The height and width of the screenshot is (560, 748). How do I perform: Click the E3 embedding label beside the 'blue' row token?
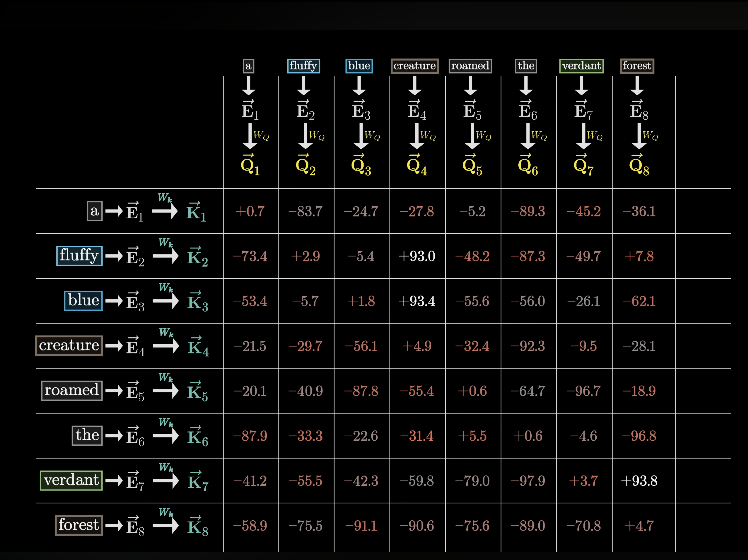click(x=135, y=301)
